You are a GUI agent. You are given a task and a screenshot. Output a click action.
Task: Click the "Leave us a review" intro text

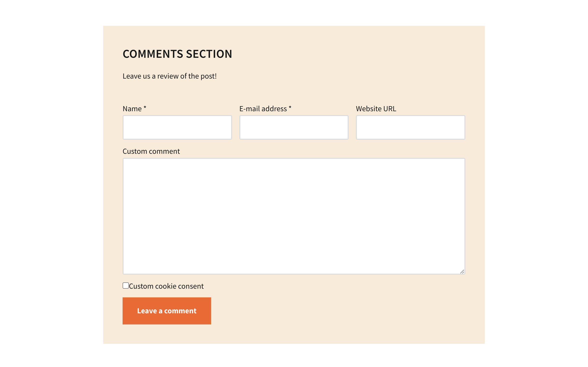click(169, 76)
